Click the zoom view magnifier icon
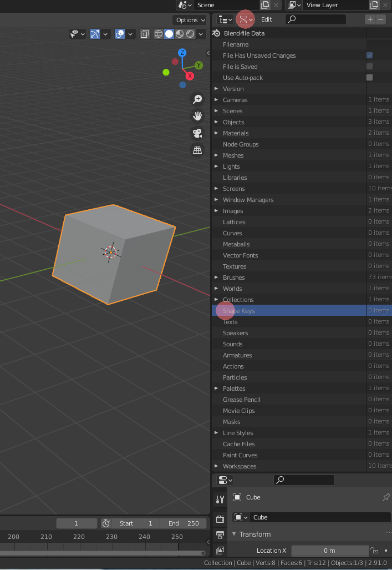392x570 pixels. (197, 99)
